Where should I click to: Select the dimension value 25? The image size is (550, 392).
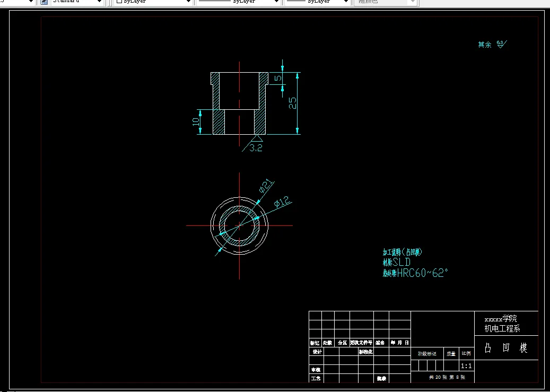coord(293,103)
